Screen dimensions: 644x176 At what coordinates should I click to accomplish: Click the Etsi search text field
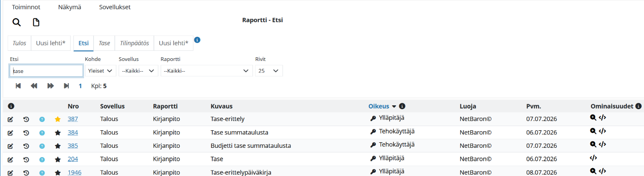(x=46, y=71)
